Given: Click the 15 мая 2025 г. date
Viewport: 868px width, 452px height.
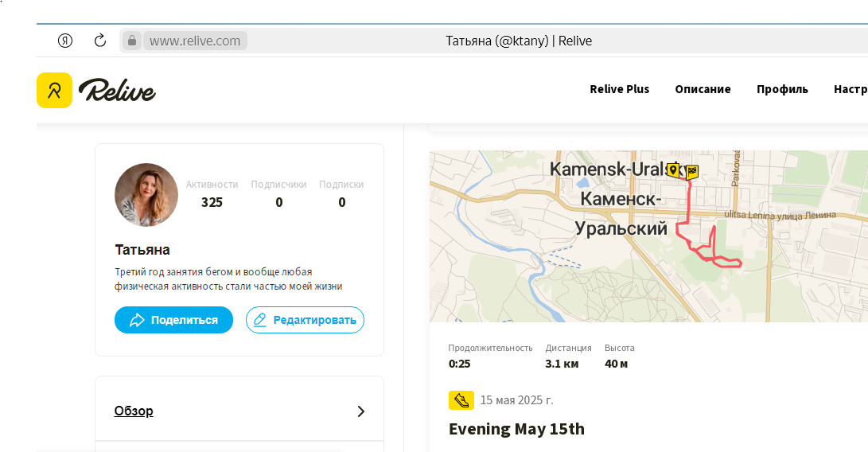Looking at the screenshot, I should 516,400.
